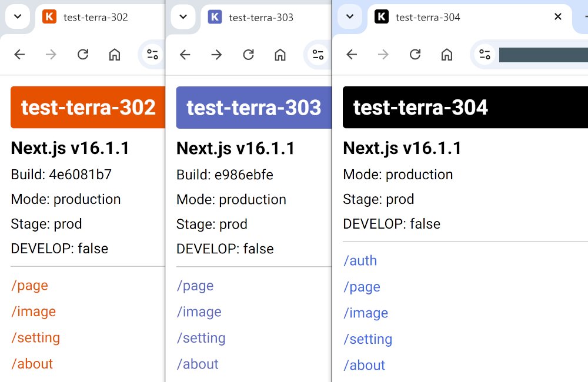Image resolution: width=588 pixels, height=382 pixels.
Task: Click 'DEVELOP: false' in test-terra-303 window
Action: coord(225,249)
